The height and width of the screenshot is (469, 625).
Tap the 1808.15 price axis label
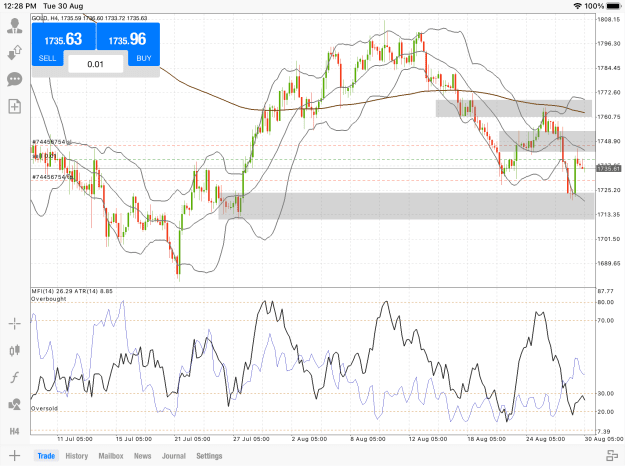tap(608, 19)
